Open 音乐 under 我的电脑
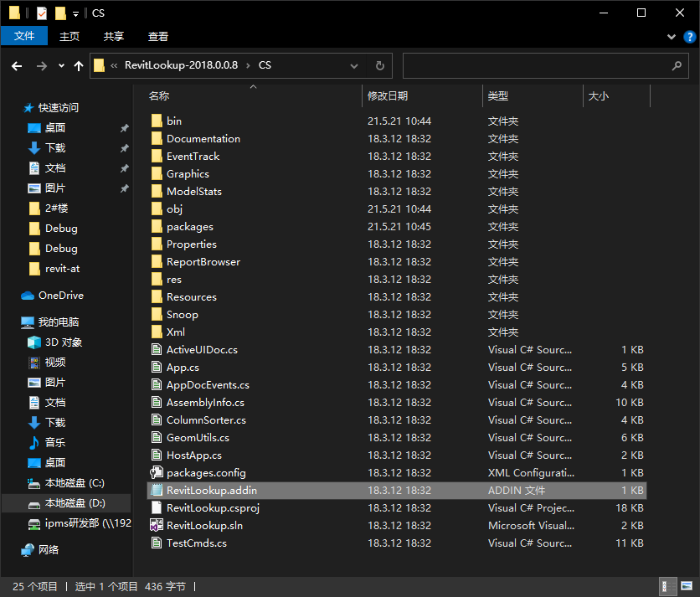The width and height of the screenshot is (700, 597). pos(55,442)
